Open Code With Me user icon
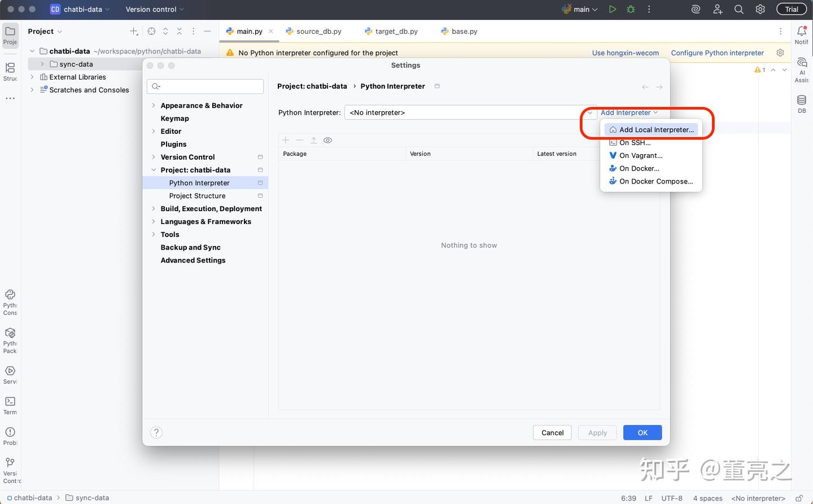Screen dimensions: 813x504 coord(718,9)
